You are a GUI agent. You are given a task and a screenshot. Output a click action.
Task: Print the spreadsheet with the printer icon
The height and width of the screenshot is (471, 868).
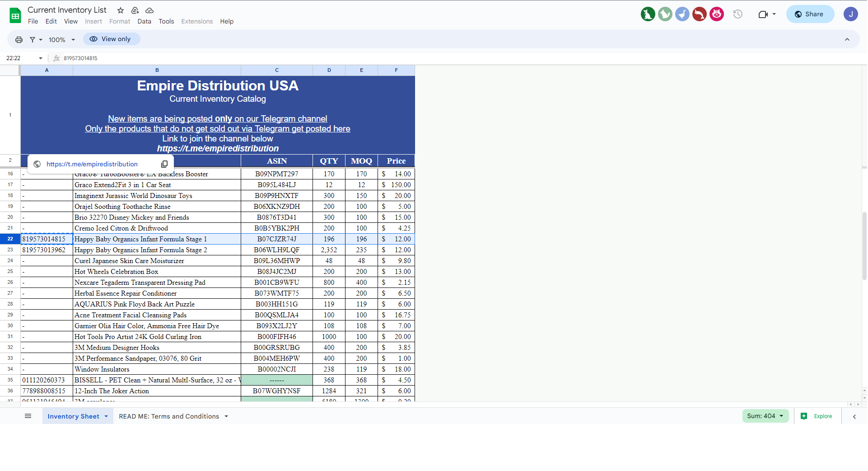(19, 40)
